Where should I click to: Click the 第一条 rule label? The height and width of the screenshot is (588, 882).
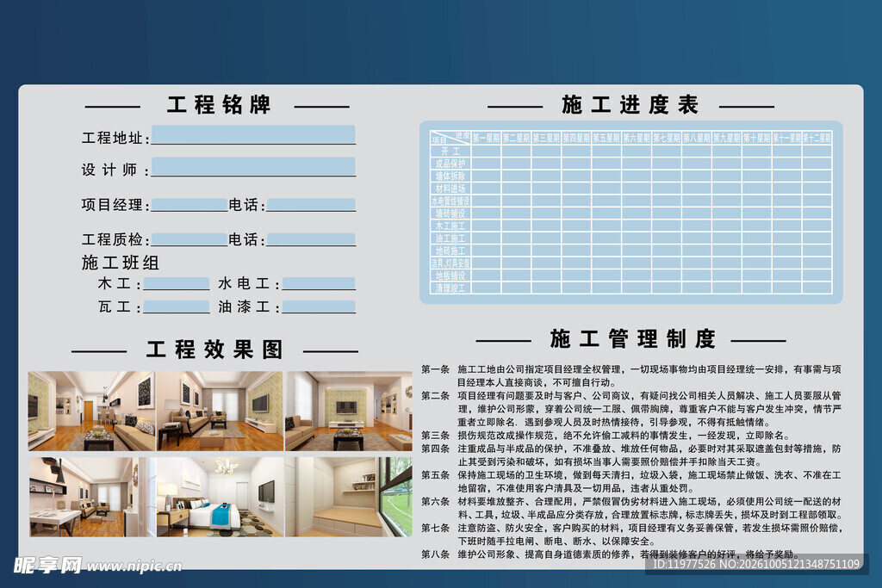point(436,369)
